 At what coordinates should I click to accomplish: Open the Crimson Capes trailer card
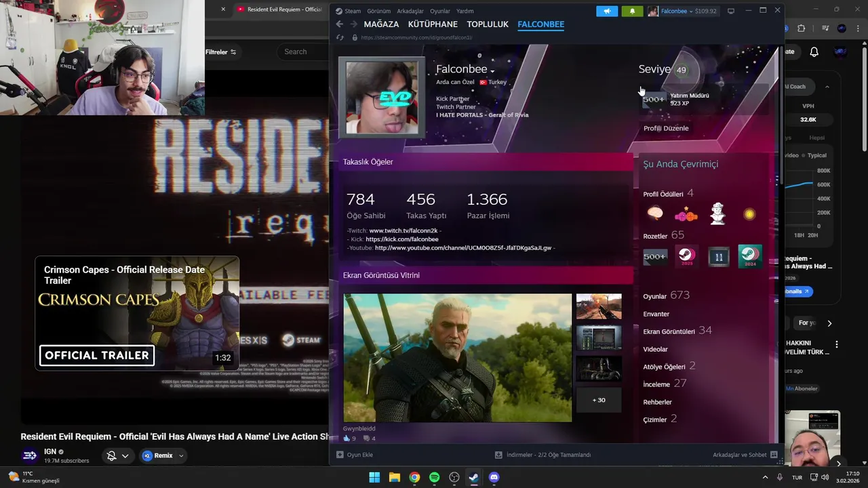pos(137,314)
